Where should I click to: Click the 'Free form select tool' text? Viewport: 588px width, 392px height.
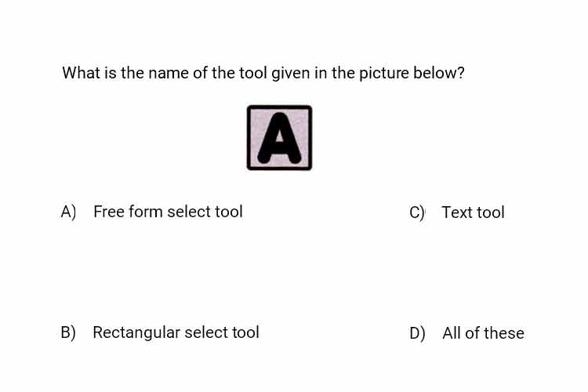[x=168, y=212]
